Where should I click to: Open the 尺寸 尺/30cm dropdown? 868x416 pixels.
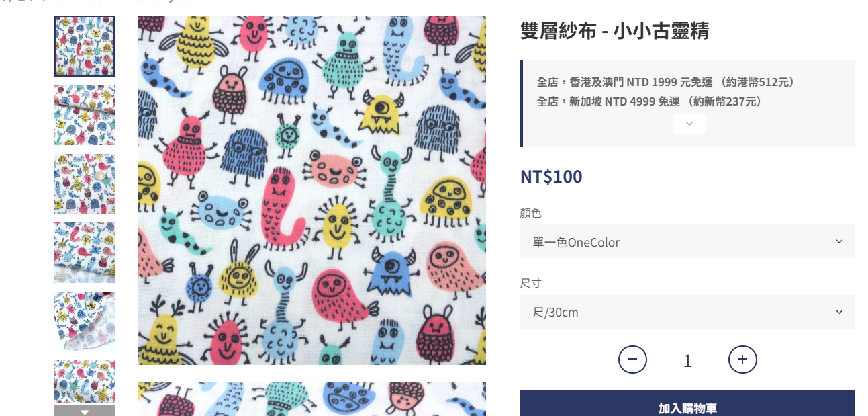click(x=687, y=312)
